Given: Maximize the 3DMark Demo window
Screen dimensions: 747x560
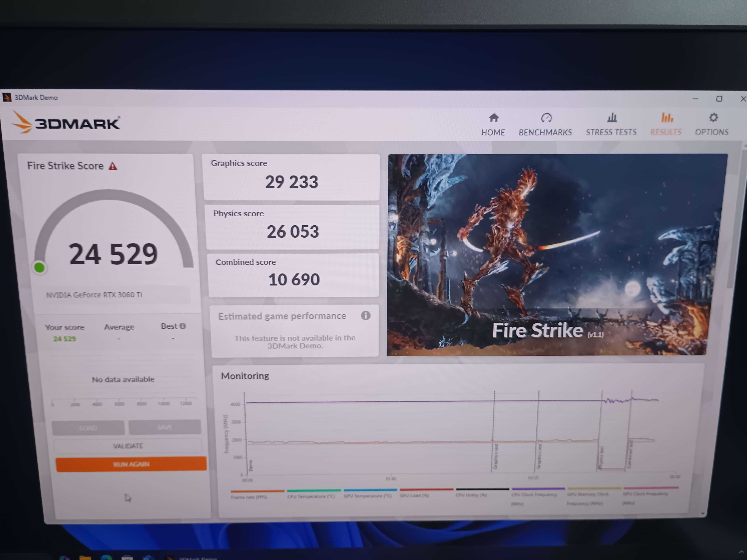Looking at the screenshot, I should pyautogui.click(x=719, y=99).
